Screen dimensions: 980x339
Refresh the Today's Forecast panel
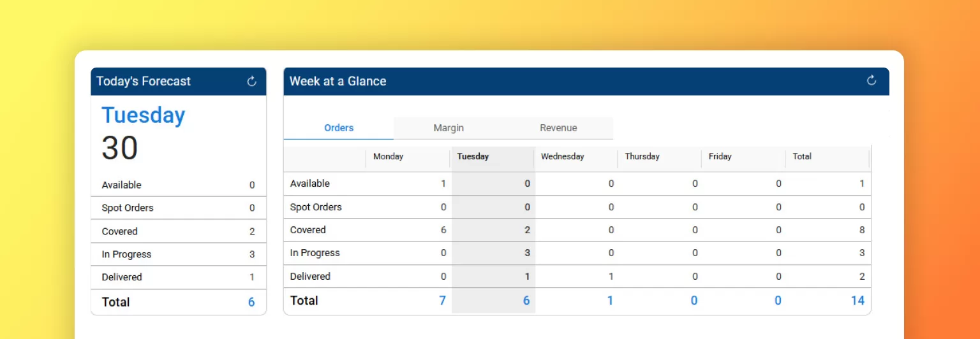click(251, 82)
